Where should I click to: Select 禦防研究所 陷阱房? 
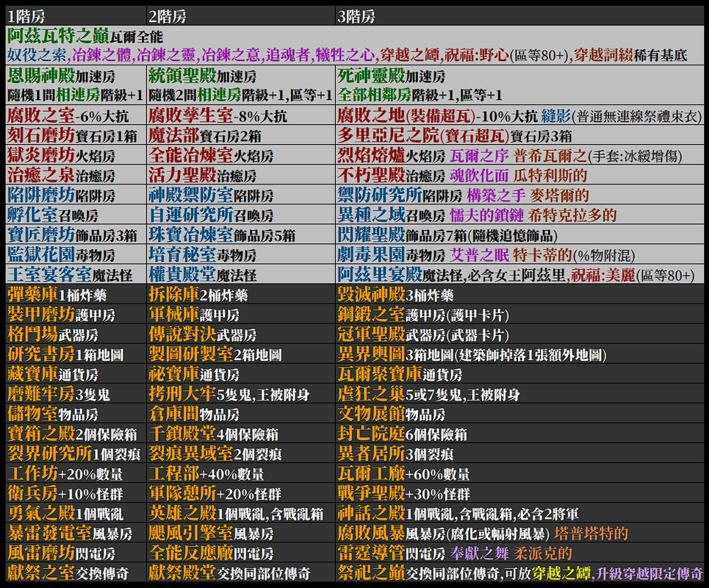519,195
